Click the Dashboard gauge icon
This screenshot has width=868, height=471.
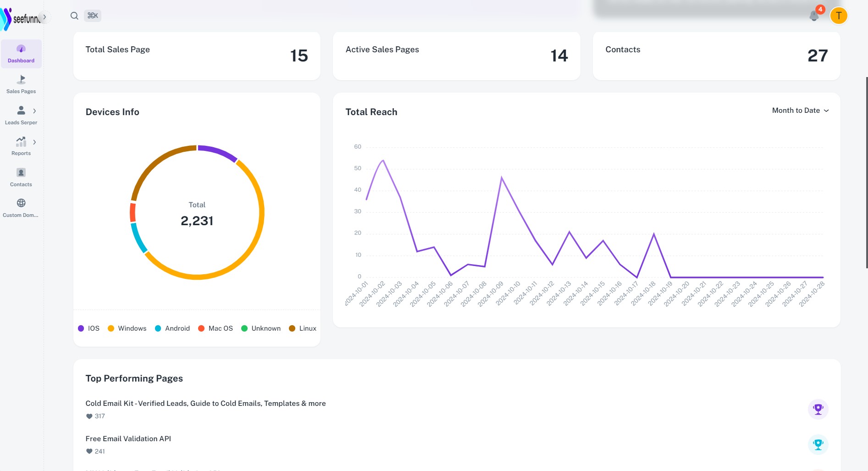coord(21,49)
